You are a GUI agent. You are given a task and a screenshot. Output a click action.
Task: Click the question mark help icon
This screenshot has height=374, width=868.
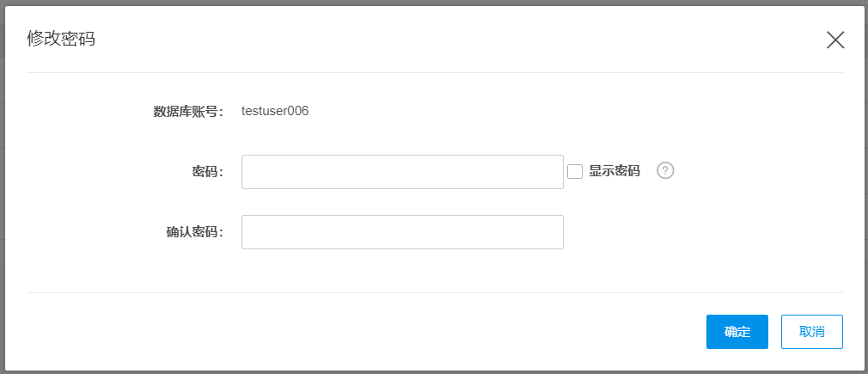pos(665,170)
